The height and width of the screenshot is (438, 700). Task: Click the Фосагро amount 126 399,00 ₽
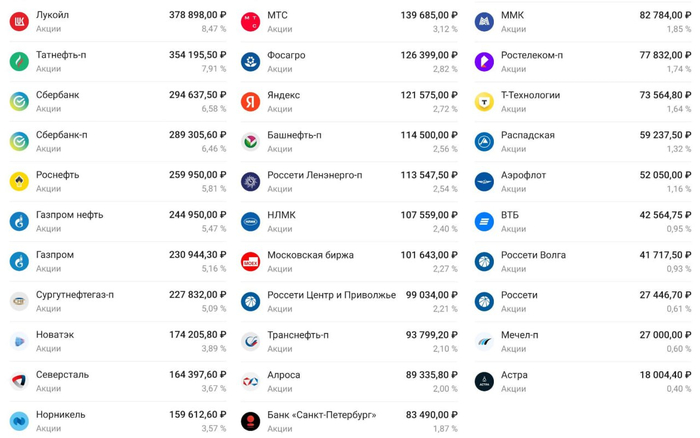tap(429, 55)
